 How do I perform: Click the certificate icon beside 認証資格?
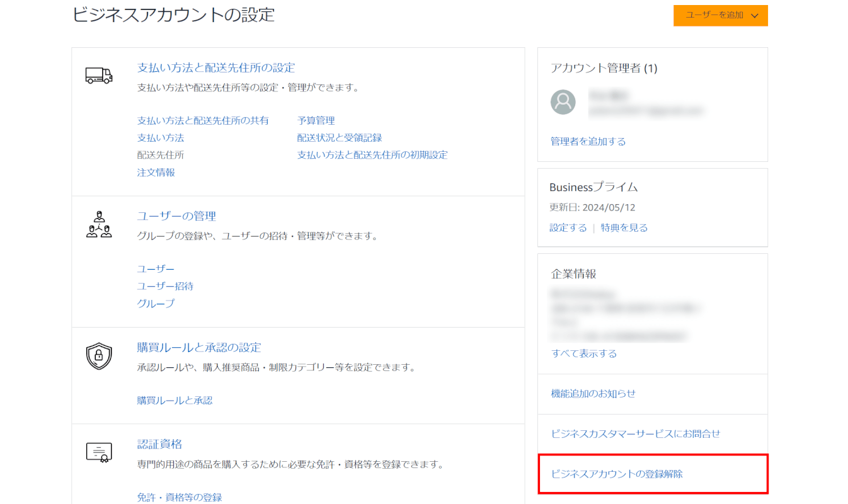[x=99, y=452]
